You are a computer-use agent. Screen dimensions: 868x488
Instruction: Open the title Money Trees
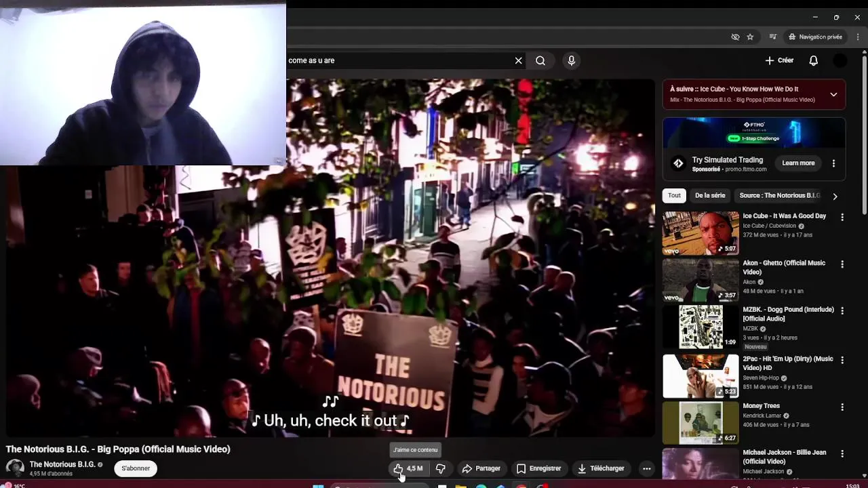tap(761, 406)
